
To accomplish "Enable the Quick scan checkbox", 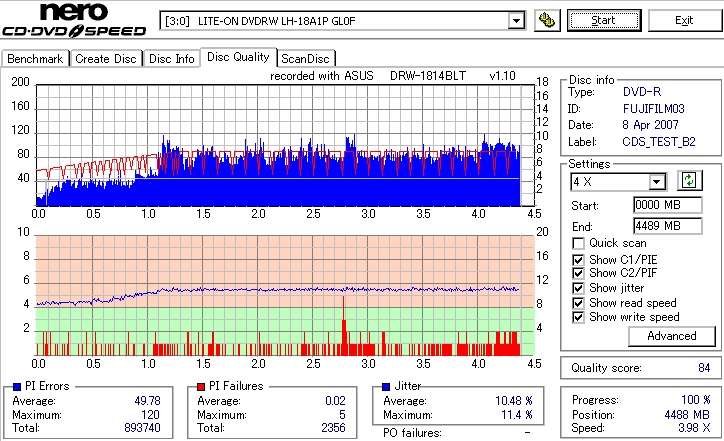I will point(578,243).
